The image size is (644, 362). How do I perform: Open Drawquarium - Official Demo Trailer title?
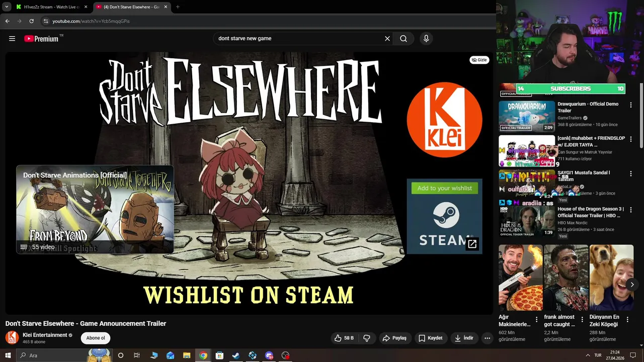[x=588, y=107]
